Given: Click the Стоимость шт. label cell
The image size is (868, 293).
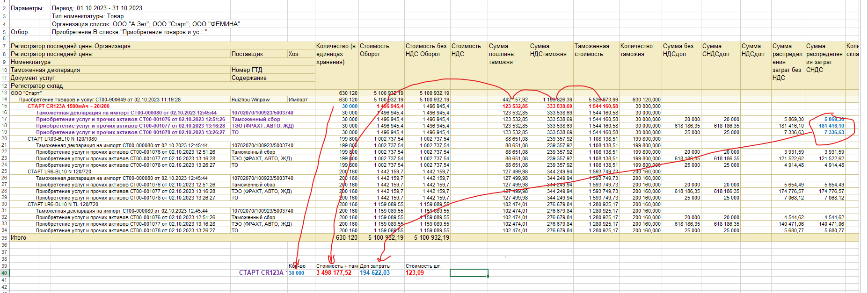Looking at the screenshot, I should [423, 266].
